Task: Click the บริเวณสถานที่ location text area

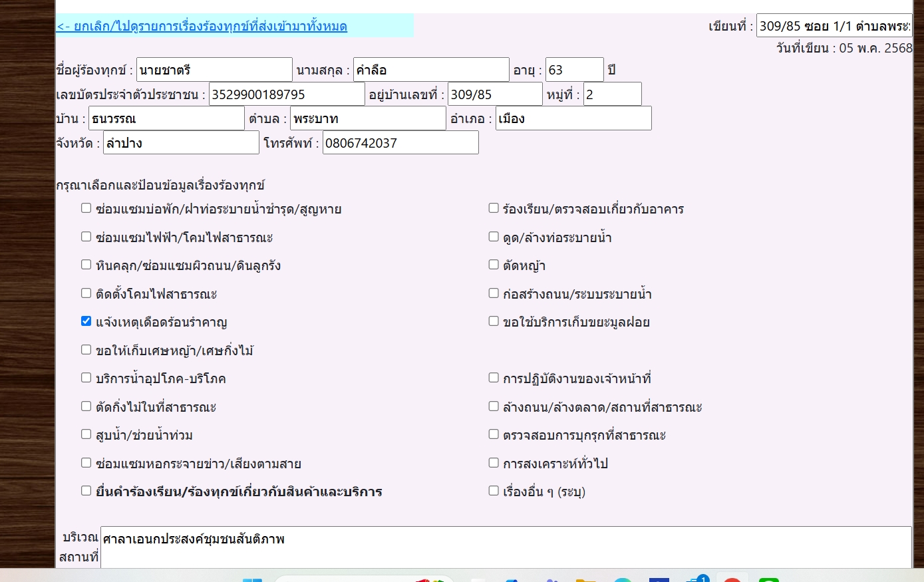Action: pos(506,547)
